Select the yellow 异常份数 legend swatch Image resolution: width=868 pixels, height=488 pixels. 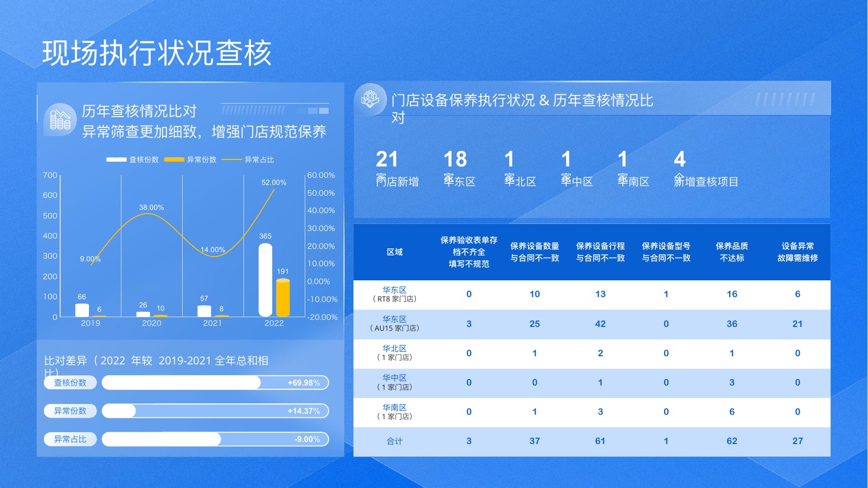[174, 159]
